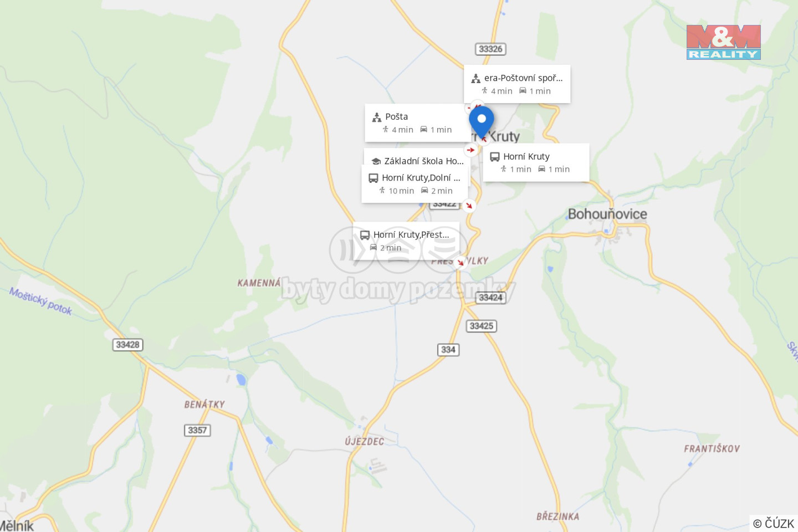798x532 pixels.
Task: Click the blue location pin marker
Action: (x=482, y=121)
